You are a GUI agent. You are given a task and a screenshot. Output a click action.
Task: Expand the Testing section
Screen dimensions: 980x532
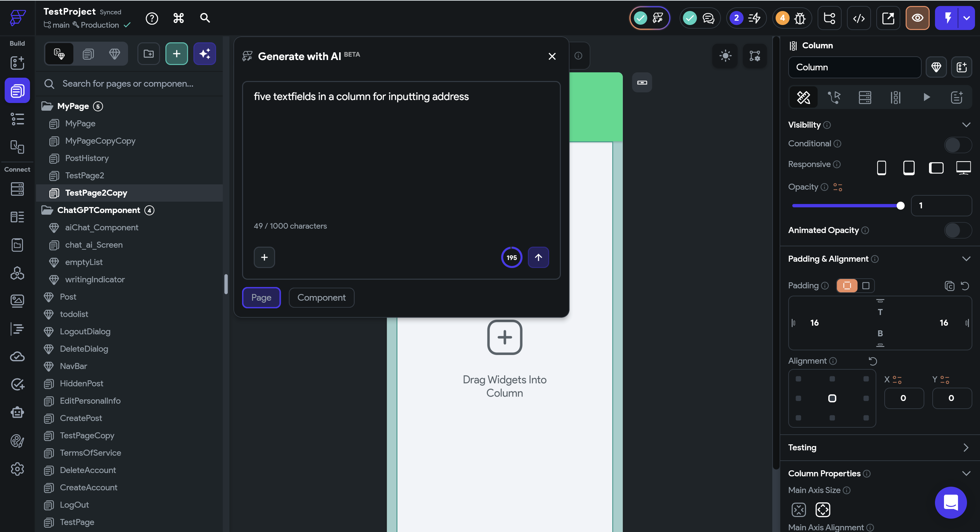click(x=966, y=448)
